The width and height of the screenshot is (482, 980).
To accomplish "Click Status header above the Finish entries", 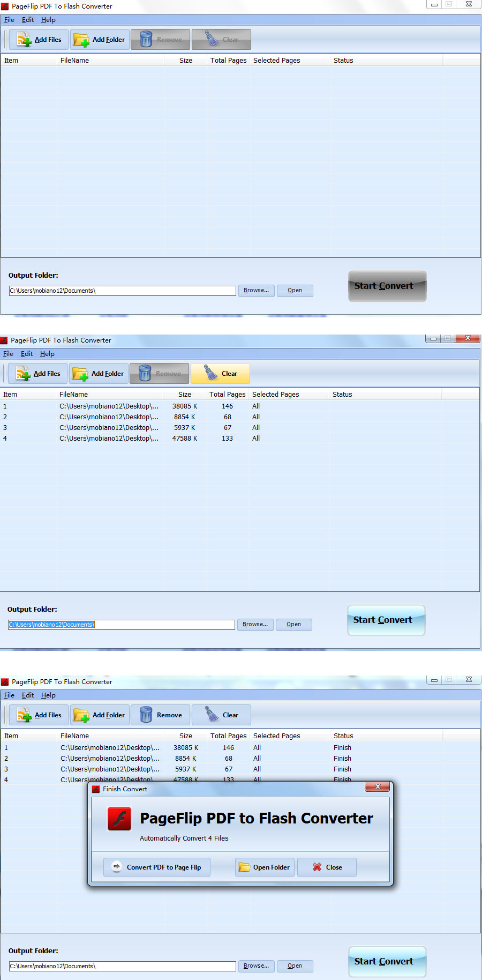I will [386, 736].
